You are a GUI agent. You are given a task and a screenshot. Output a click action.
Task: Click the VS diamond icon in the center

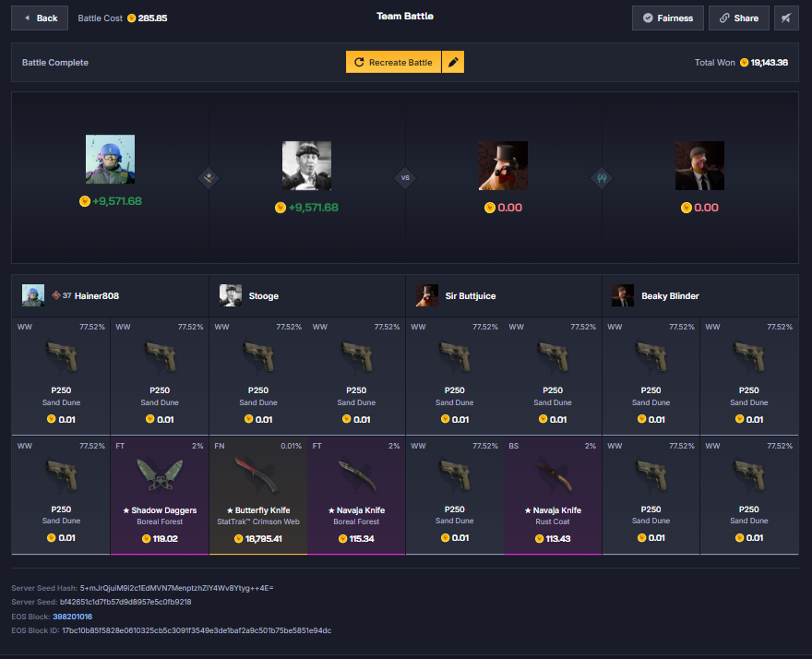coord(405,178)
